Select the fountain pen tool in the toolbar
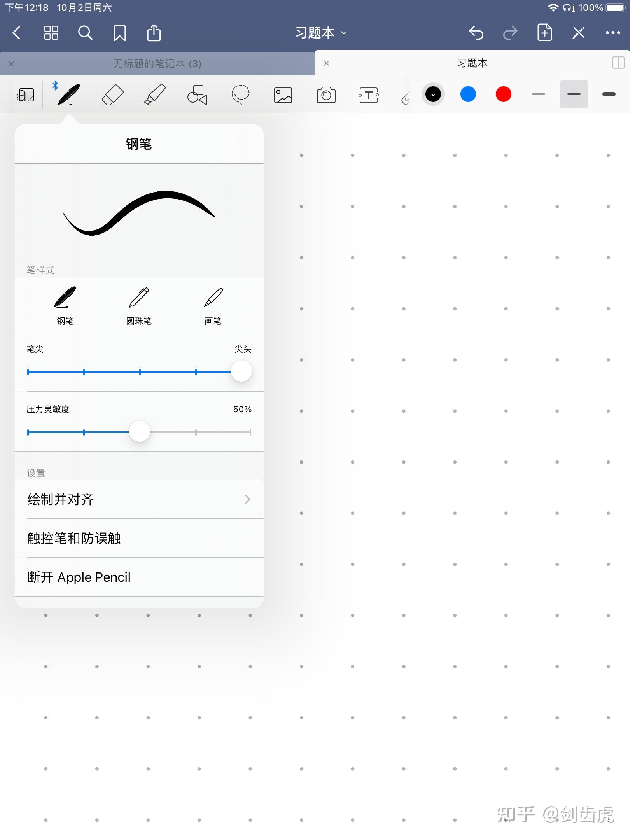630x840 pixels. [68, 94]
